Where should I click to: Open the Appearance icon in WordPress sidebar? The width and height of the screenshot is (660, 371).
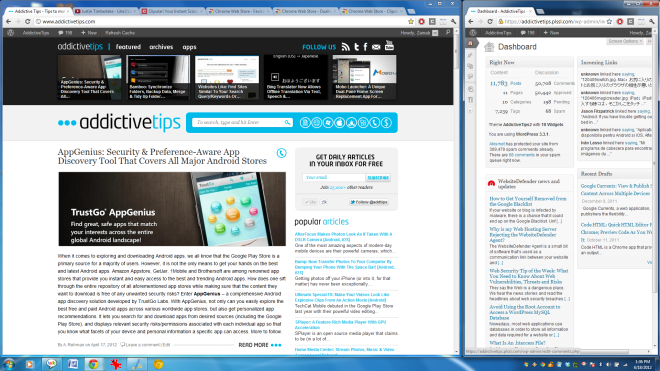[x=471, y=89]
